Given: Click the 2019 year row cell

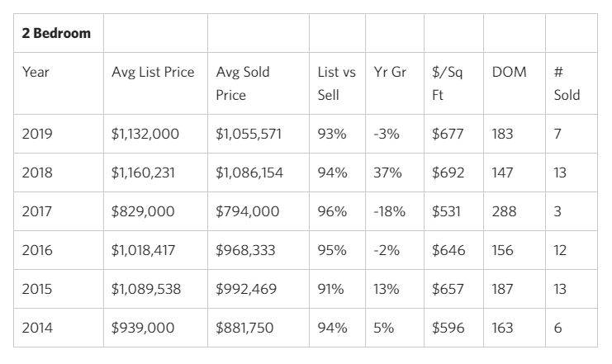Looking at the screenshot, I should click(x=36, y=133).
